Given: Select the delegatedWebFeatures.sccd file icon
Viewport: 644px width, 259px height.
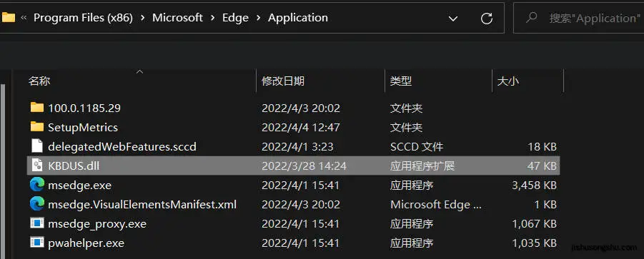Looking at the screenshot, I should [x=37, y=146].
